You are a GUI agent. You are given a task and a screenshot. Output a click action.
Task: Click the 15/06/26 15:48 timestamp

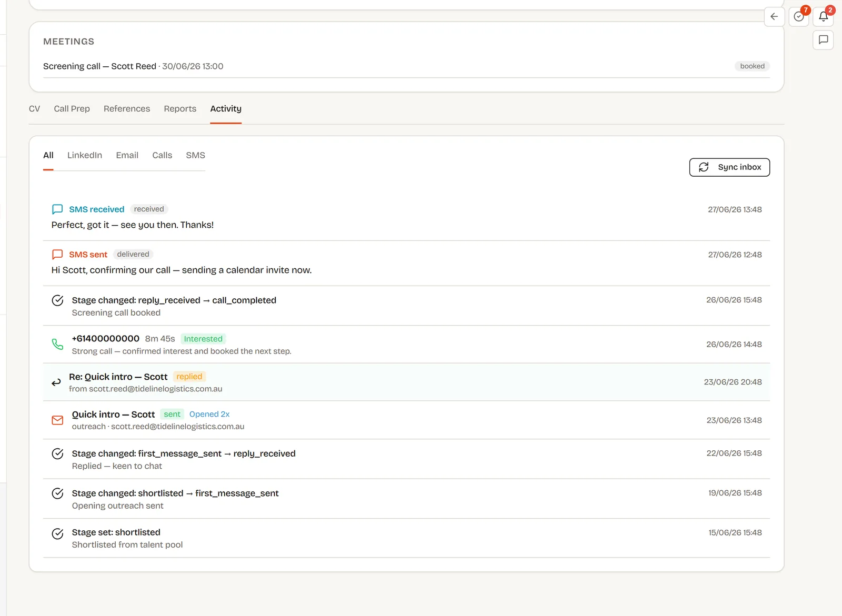[x=735, y=533]
